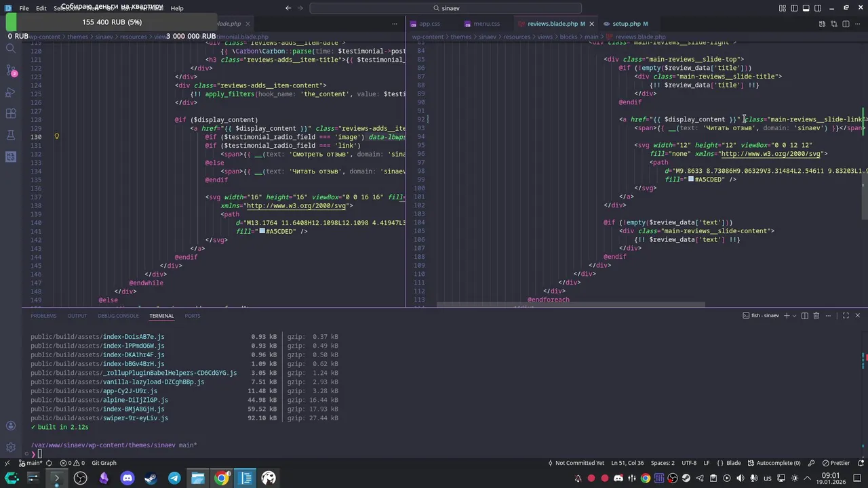This screenshot has height=488, width=868.
Task: Open the Search view in activity bar
Action: 10,49
